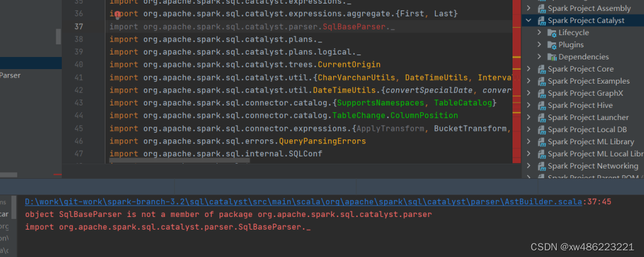Collapse Spark Project Catalyst node

(529, 21)
